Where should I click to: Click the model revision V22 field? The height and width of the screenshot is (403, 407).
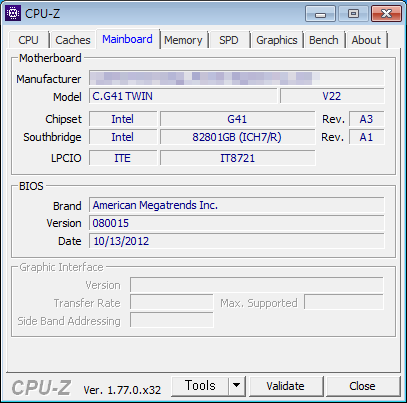[332, 96]
